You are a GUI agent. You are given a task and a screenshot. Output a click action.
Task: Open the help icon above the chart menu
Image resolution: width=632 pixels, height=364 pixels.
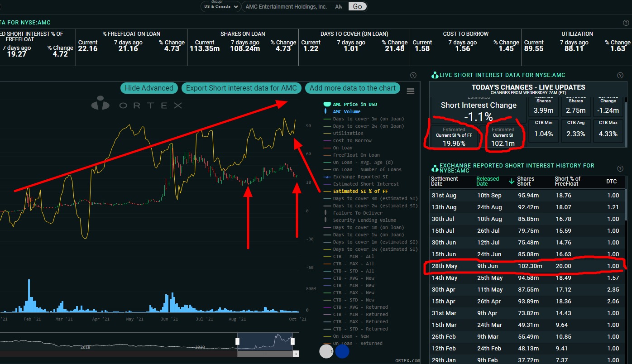(413, 76)
